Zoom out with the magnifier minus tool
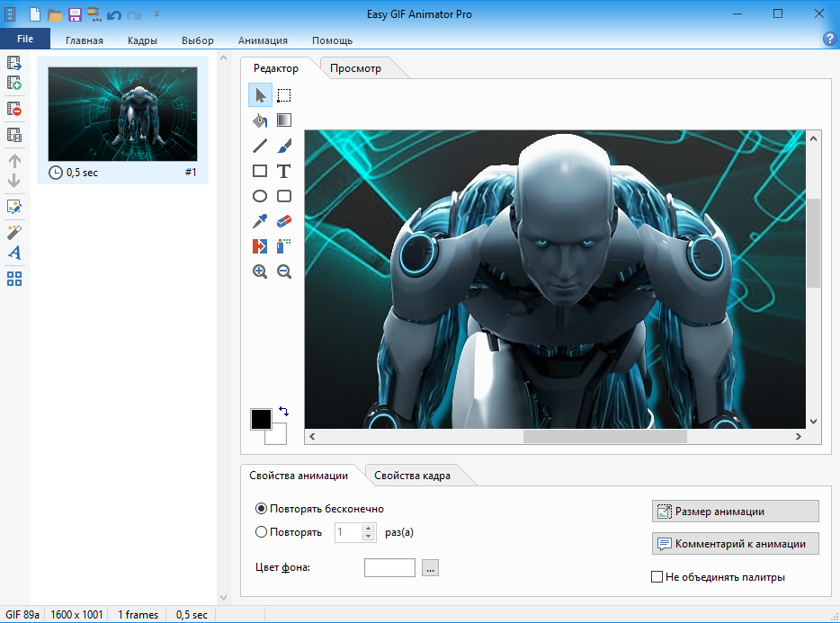The image size is (840, 623). (284, 271)
